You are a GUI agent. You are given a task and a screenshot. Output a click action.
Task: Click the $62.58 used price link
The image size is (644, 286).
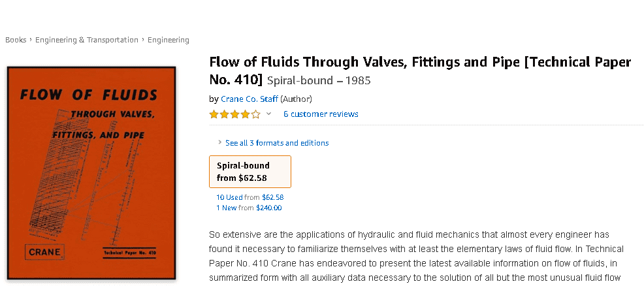pos(272,197)
